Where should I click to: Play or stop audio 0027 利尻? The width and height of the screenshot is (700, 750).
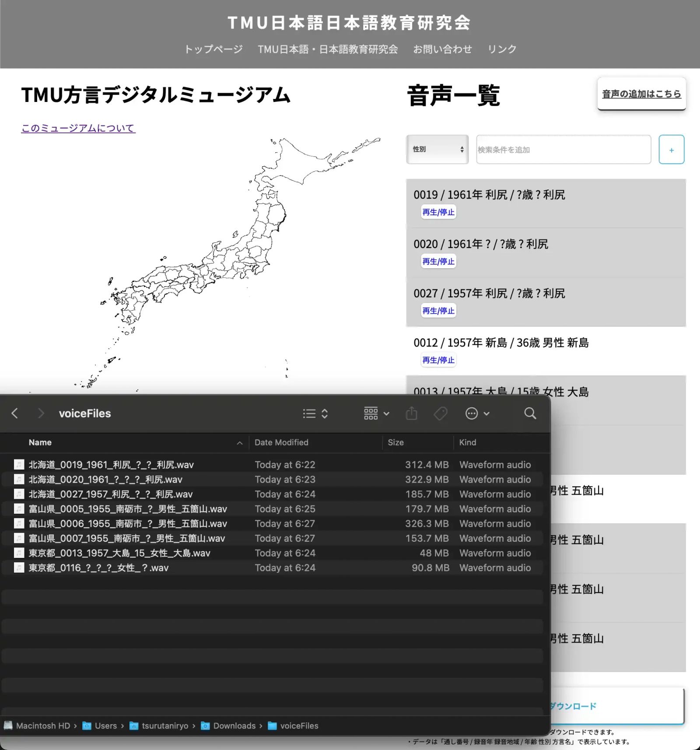438,311
